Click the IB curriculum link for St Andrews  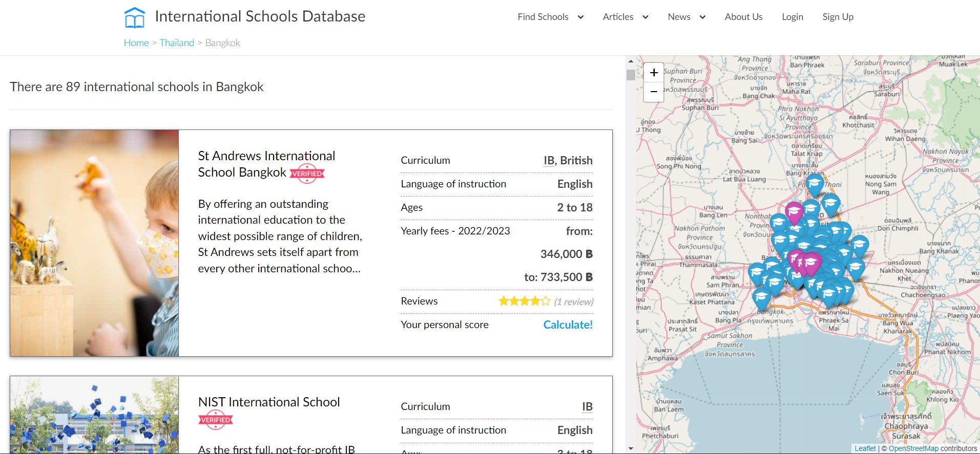(x=549, y=160)
